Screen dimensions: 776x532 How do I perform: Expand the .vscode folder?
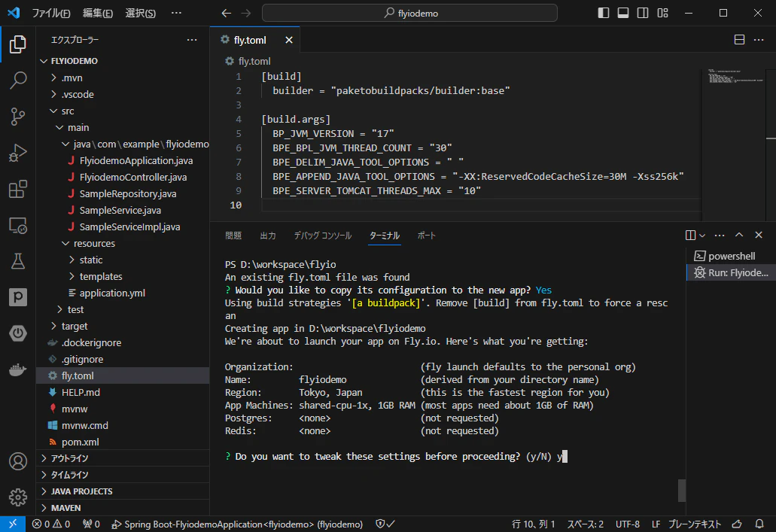coord(54,94)
